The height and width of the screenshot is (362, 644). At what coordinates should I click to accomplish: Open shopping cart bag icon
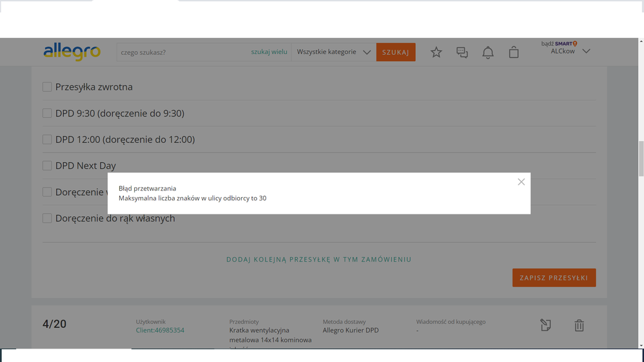(514, 52)
